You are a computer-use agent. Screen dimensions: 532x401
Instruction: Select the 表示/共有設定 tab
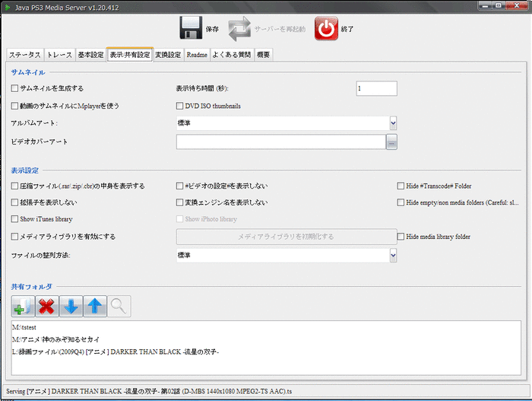pos(130,54)
